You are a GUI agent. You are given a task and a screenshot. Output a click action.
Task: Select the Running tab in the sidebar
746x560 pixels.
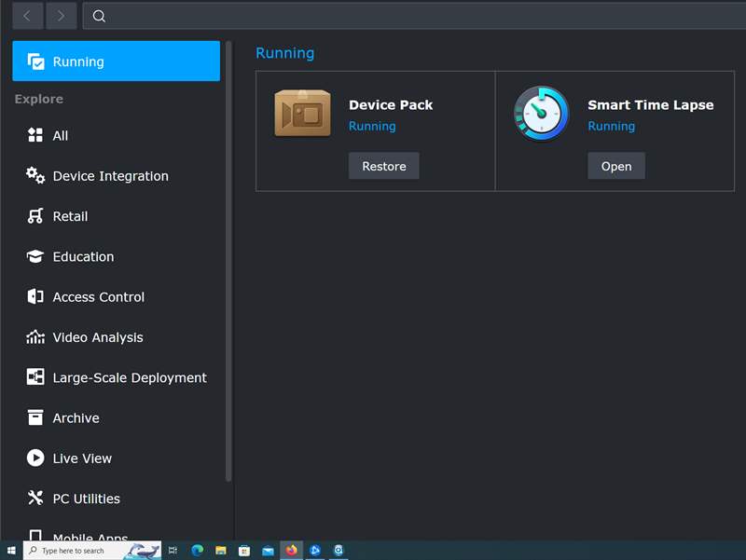[116, 61]
